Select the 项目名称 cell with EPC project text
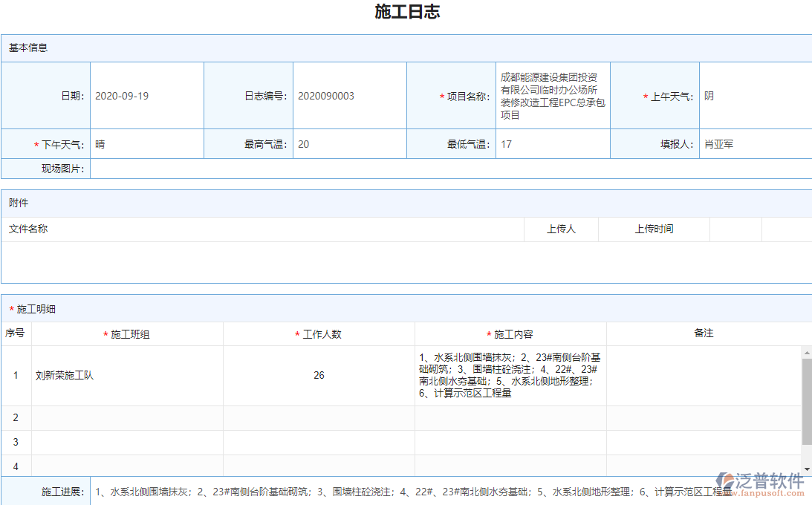 (553, 95)
